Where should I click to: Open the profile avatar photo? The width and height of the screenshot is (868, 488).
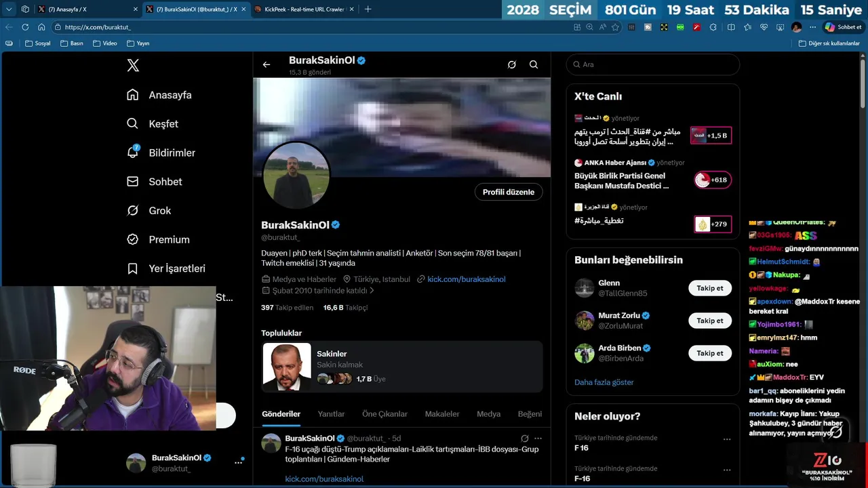[x=296, y=175]
